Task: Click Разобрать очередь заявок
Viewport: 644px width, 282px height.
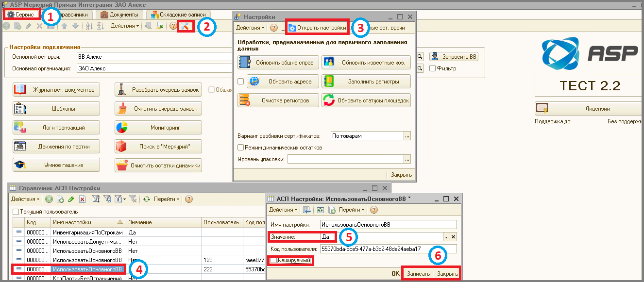Action: 158,90
